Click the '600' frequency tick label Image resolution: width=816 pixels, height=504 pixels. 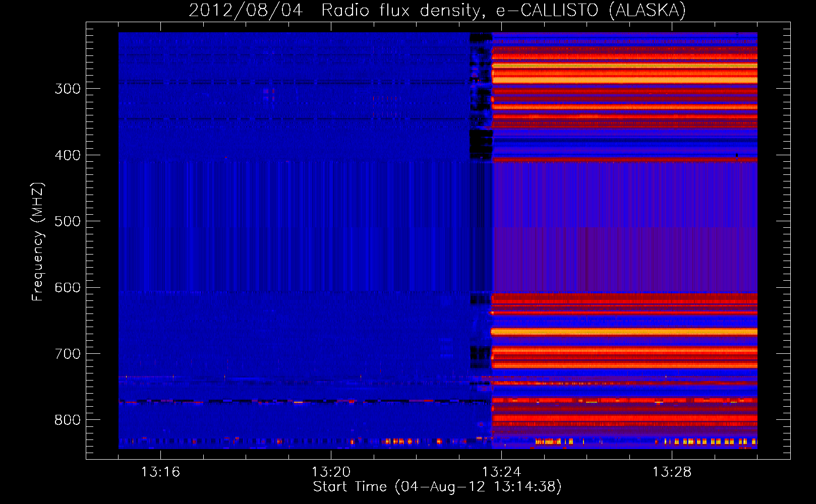coord(68,287)
